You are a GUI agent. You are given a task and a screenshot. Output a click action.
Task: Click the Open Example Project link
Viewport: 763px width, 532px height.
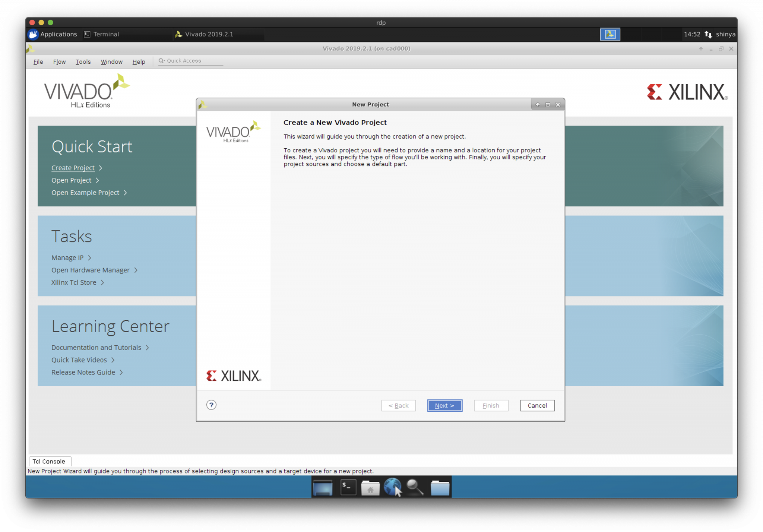85,193
